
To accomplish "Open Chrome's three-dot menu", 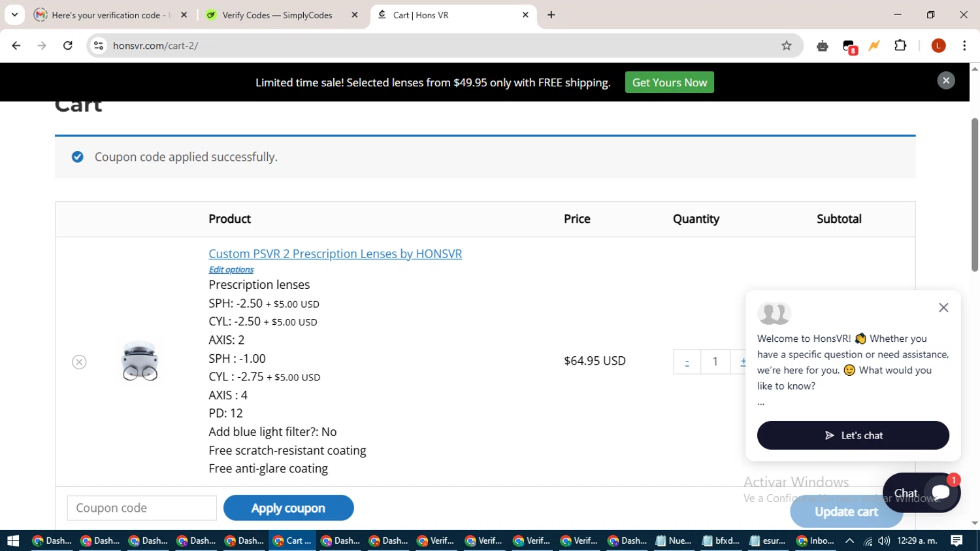I will click(x=964, y=46).
